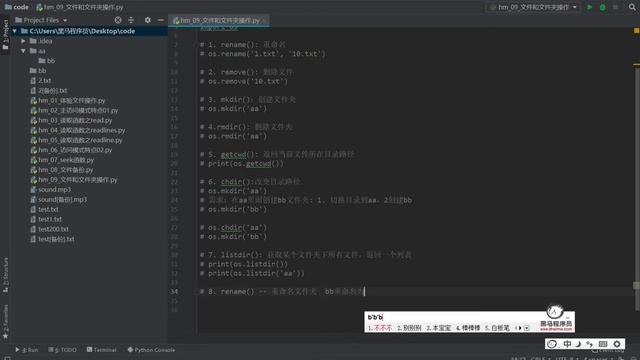Viewport: 640px width, 360px height.
Task: Toggle IME moon half-width icon
Action: click(578, 344)
